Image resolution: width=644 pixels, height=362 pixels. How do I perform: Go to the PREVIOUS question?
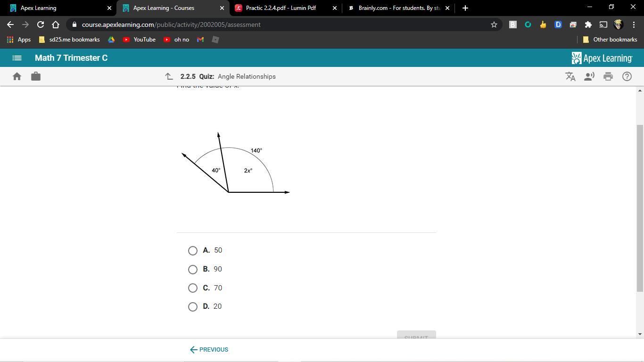pos(209,350)
